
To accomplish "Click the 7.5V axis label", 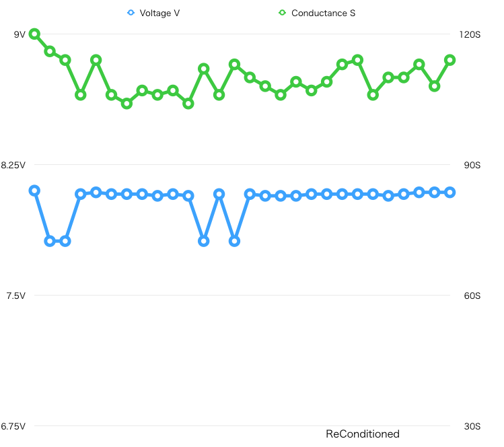I will (15, 296).
